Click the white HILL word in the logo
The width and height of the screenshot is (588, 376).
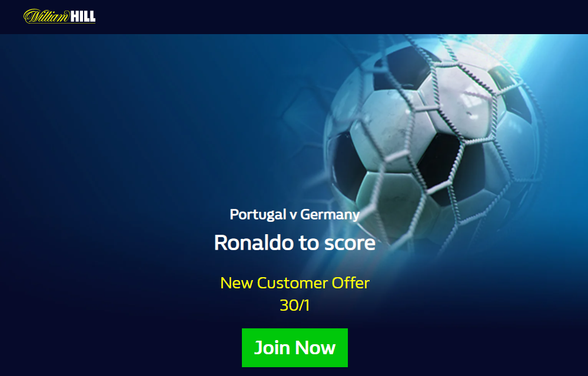(x=83, y=16)
